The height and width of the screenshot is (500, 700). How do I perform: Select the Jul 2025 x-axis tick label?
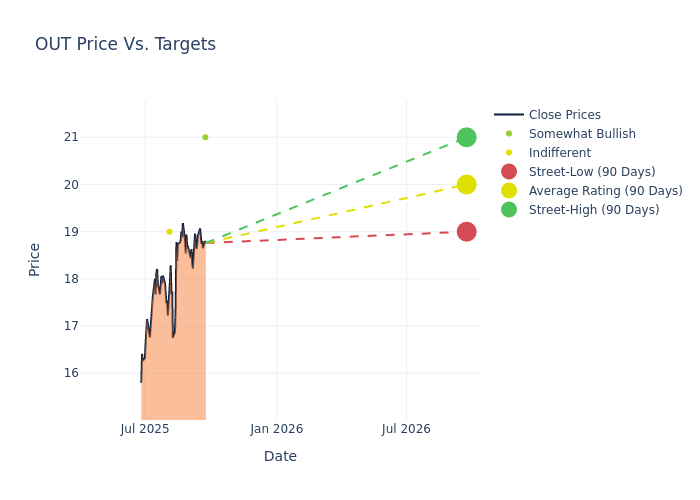pos(145,429)
